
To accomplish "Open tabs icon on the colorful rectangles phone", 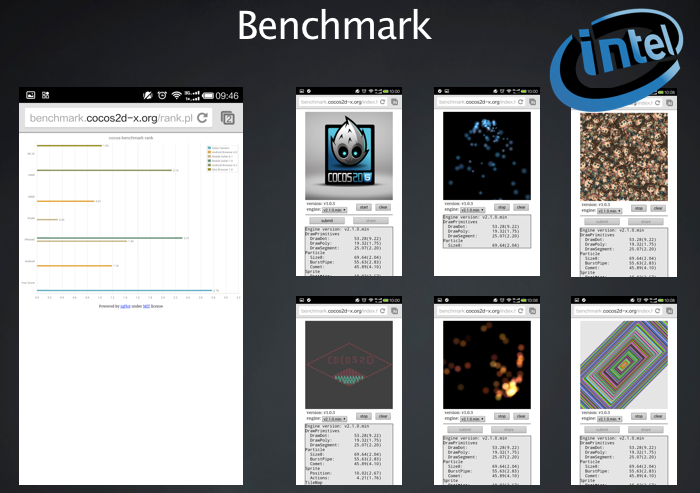I will pos(670,311).
